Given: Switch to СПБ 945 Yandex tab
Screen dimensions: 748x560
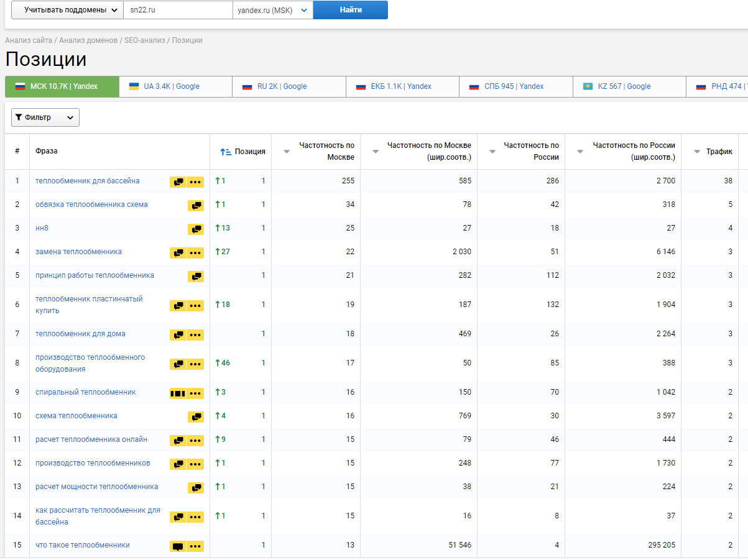Looking at the screenshot, I should pyautogui.click(x=516, y=86).
